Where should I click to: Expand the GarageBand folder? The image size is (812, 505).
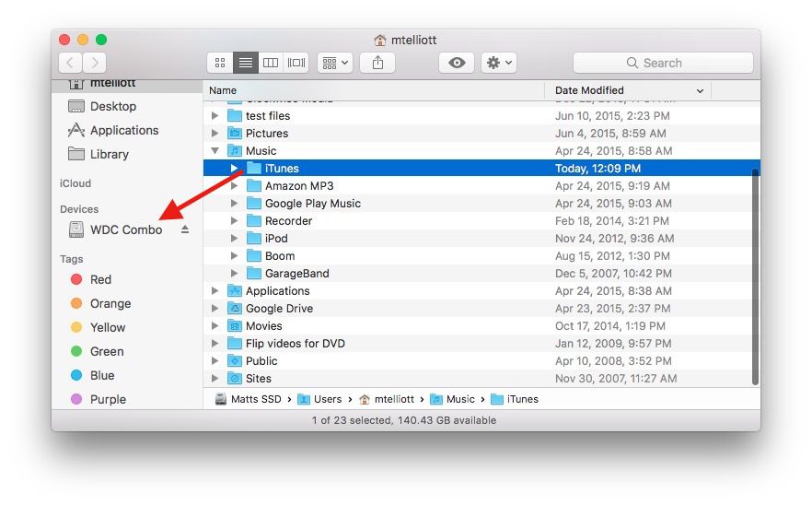click(x=234, y=274)
